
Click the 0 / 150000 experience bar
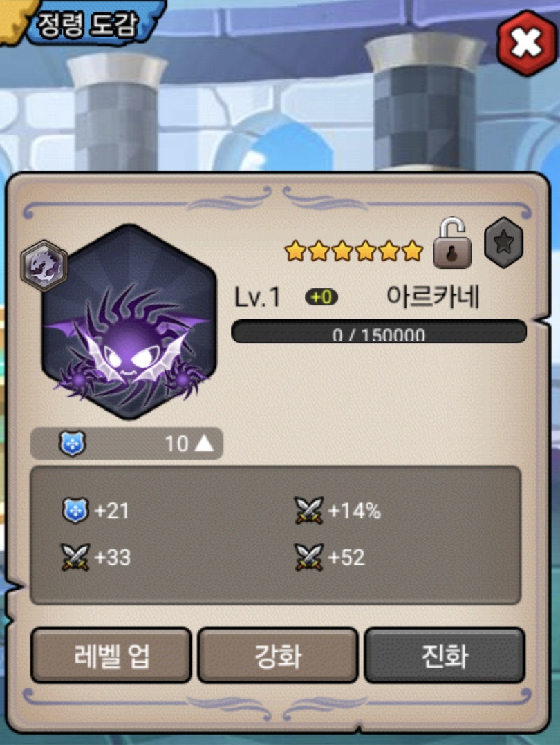click(379, 331)
